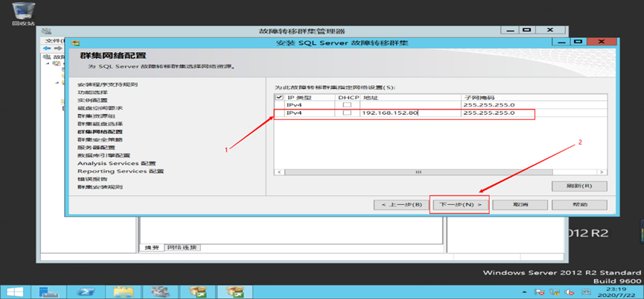Image resolution: width=644 pixels, height=299 pixels.
Task: Open the 文件 menu in Failover Cluster Manager
Action: (54, 41)
